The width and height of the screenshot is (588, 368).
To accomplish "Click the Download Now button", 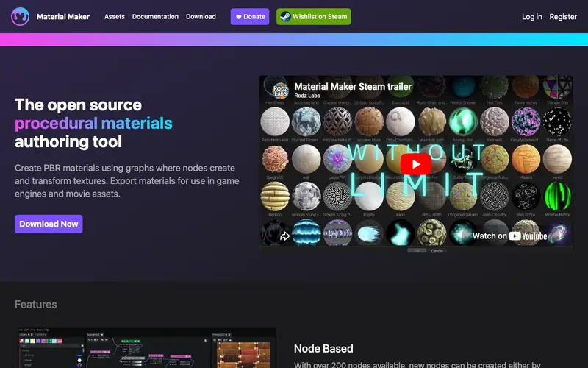I will [49, 224].
